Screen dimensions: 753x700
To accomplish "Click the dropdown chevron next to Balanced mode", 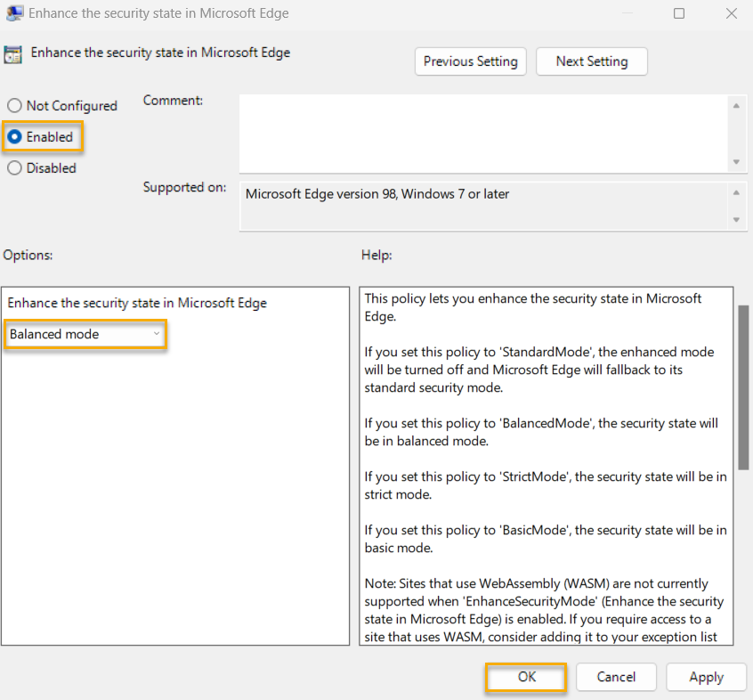I will 157,334.
